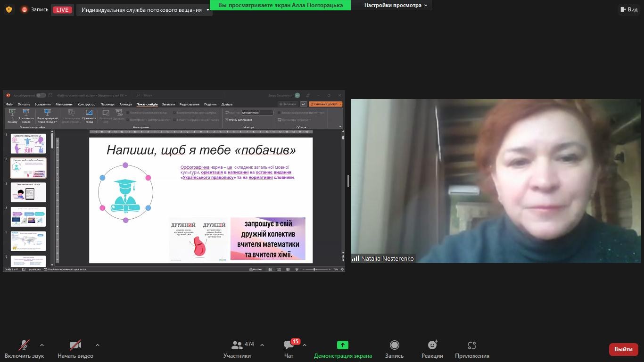Open the Reactions menu
This screenshot has height=362, width=644.
432,346
